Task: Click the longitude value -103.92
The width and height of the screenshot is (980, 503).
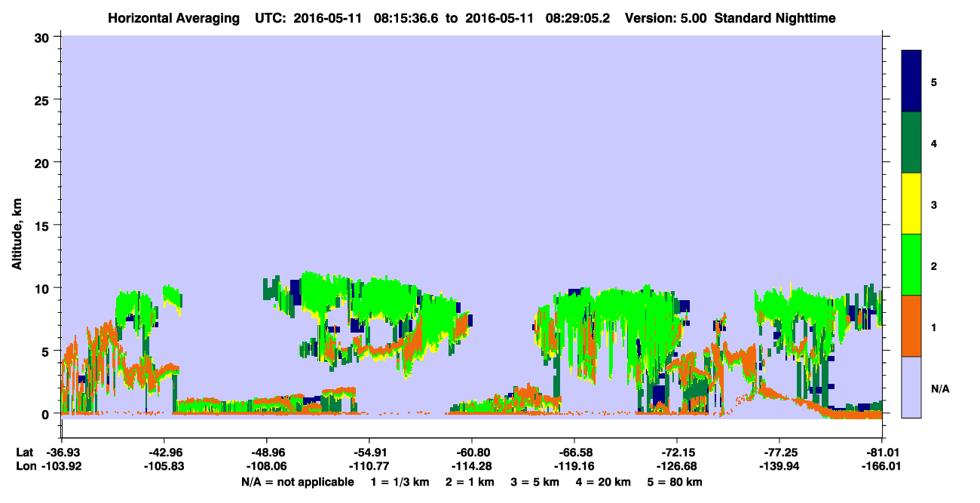Action: pos(61,466)
